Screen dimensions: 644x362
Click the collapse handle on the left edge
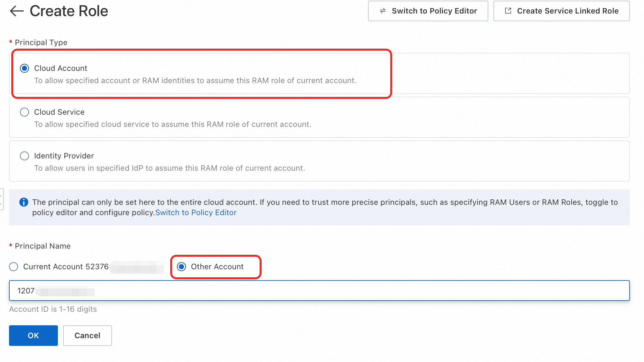pyautogui.click(x=2, y=199)
